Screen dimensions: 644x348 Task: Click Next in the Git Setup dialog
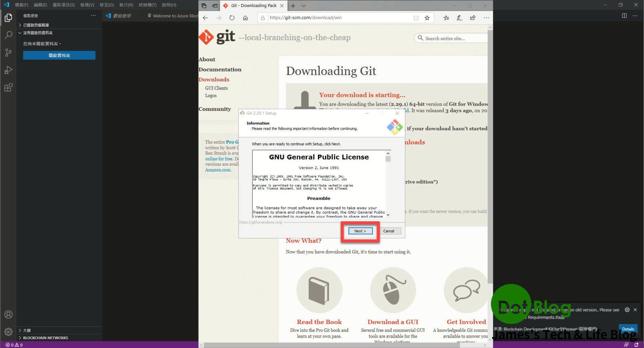click(x=360, y=231)
